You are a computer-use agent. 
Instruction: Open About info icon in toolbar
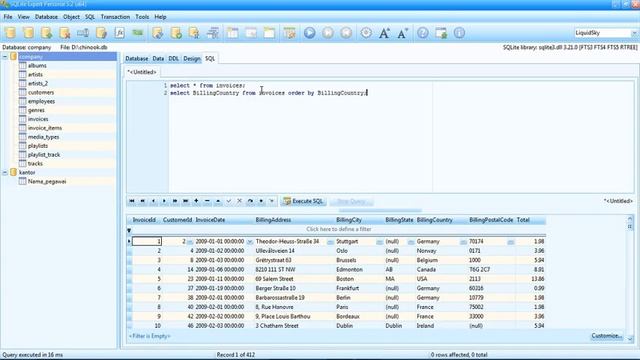pos(459,33)
